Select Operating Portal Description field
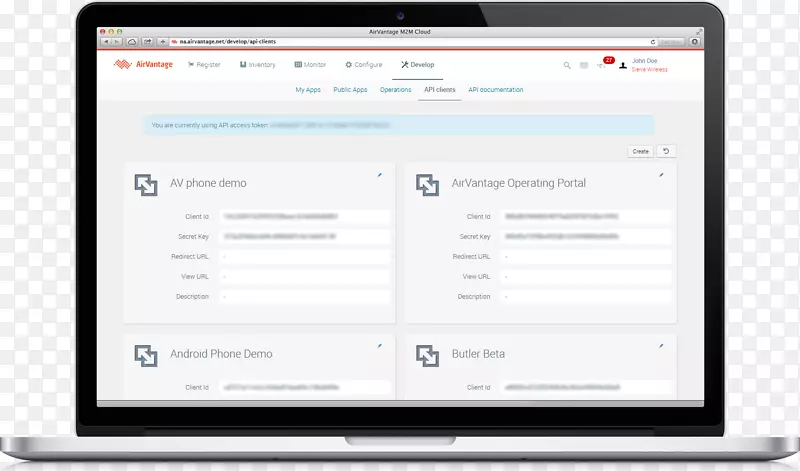 586,296
